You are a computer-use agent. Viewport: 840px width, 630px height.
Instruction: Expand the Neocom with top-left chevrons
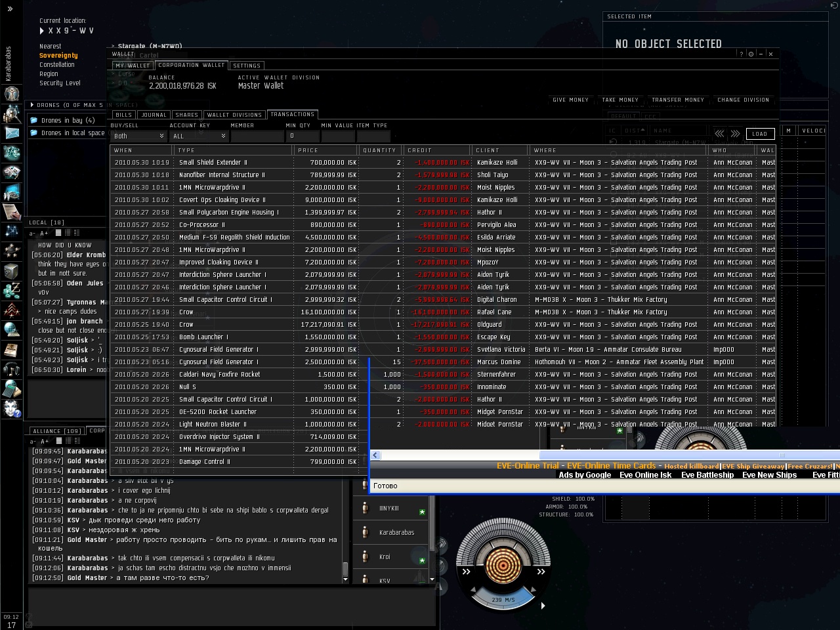(x=10, y=9)
